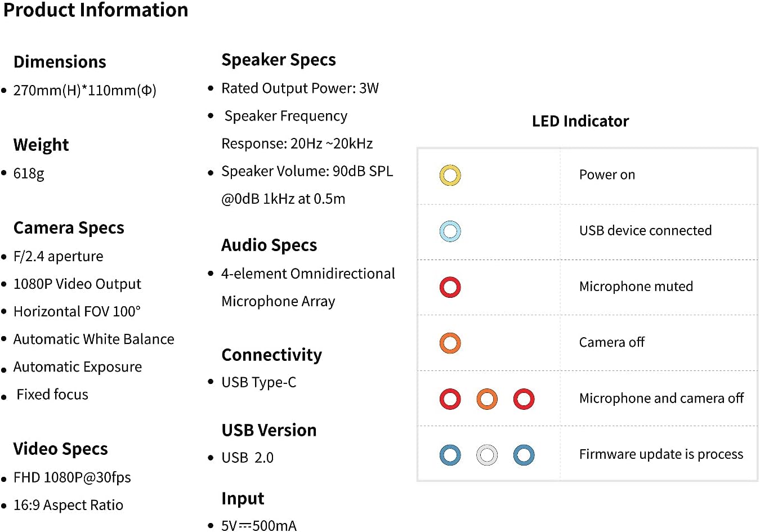This screenshot has height=532, width=760.
Task: Click the 618g weight value
Action: (29, 173)
